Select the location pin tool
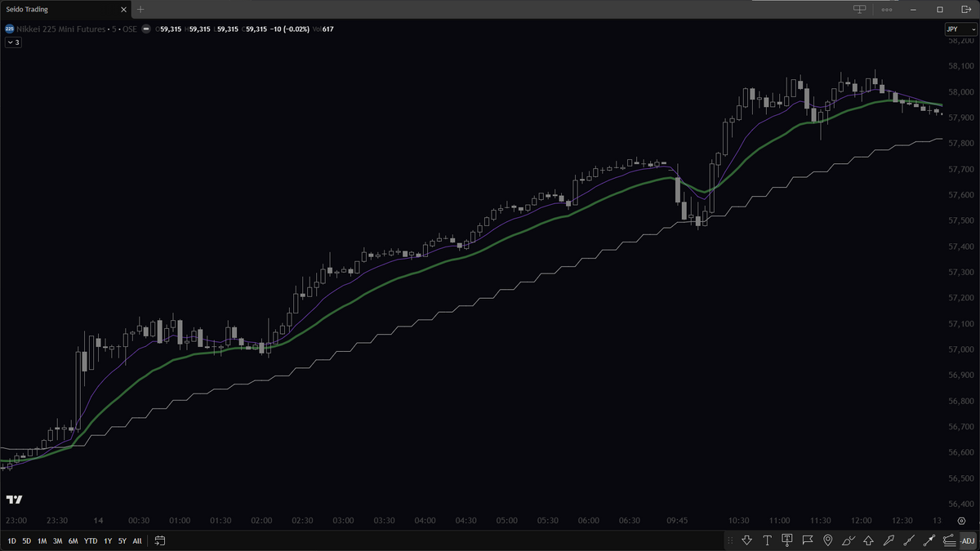The height and width of the screenshot is (551, 980). [x=827, y=540]
